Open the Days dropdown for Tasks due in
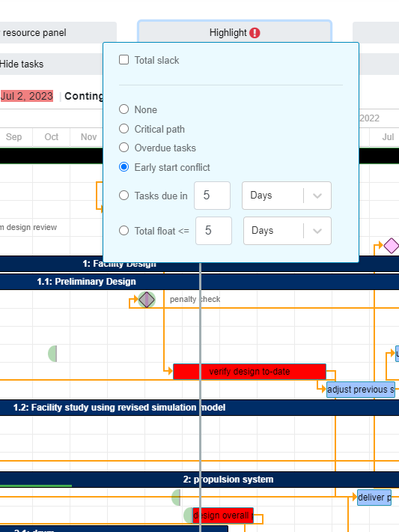This screenshot has height=532, width=399. [287, 196]
